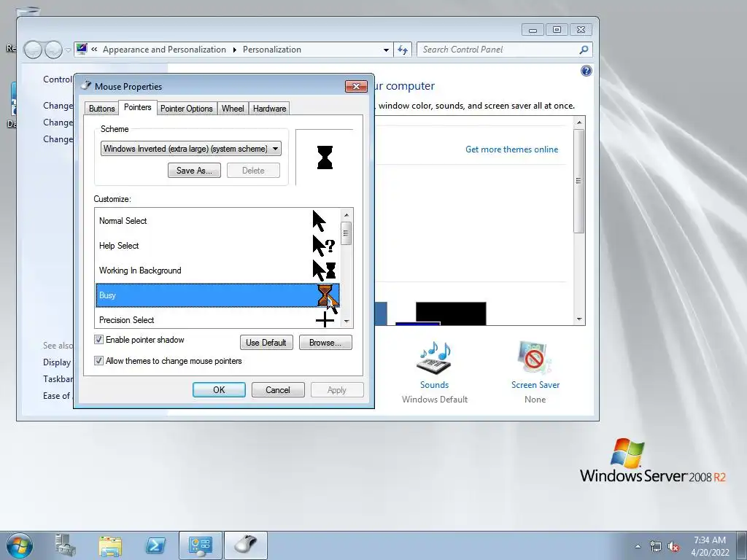Select the Help Select pointer row
Viewport: 747px width, 560px height.
point(217,246)
